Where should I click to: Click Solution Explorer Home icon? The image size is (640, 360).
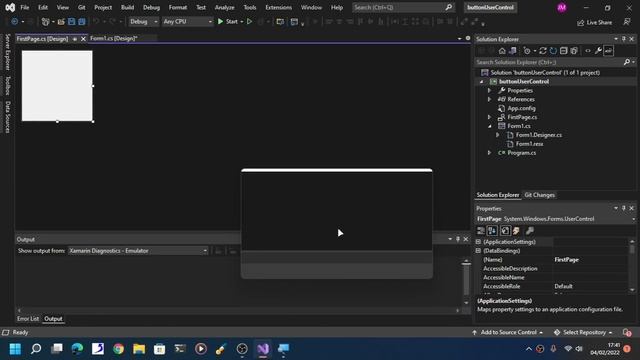502,51
